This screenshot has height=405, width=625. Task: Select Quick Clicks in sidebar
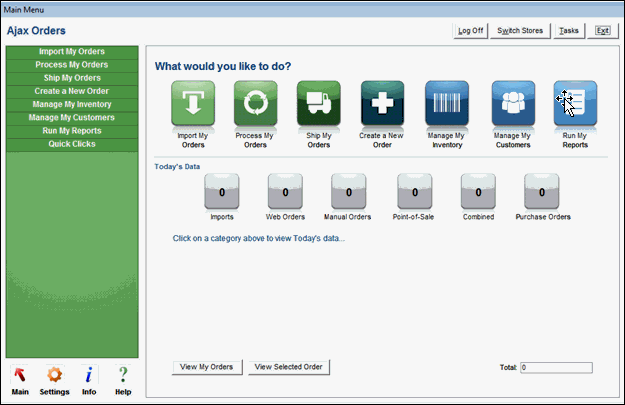coord(72,144)
